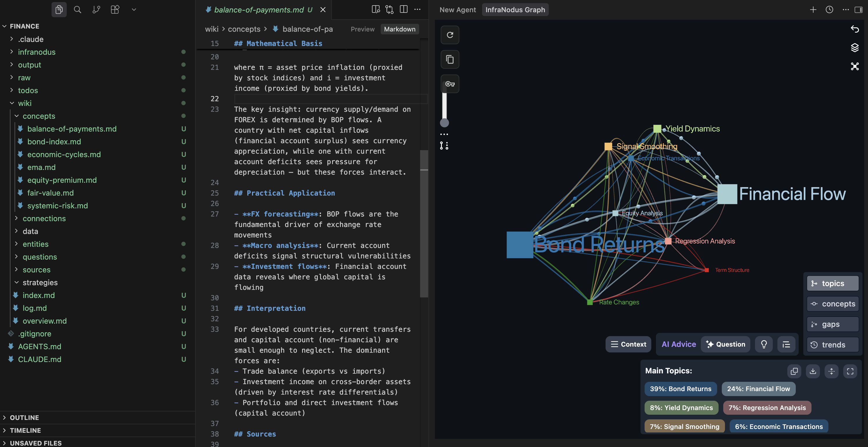Click the Financial Flow graph node
Screen dimensions: 868x447
[x=727, y=194]
